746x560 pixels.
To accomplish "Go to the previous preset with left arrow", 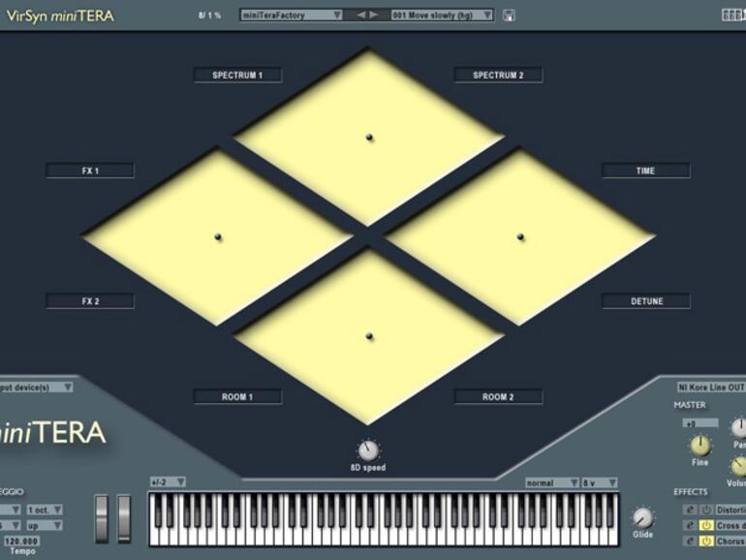I will [361, 16].
